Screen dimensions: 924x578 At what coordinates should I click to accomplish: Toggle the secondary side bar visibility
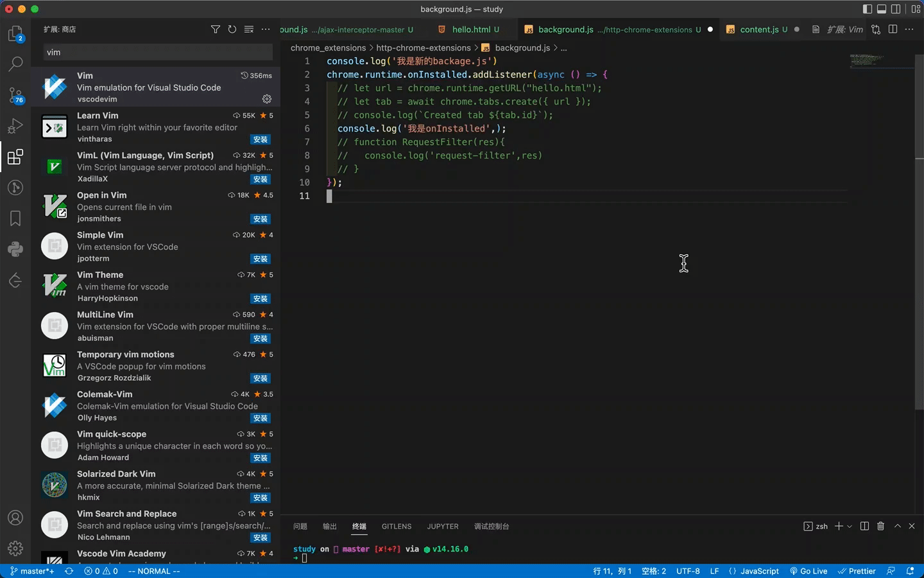point(896,9)
